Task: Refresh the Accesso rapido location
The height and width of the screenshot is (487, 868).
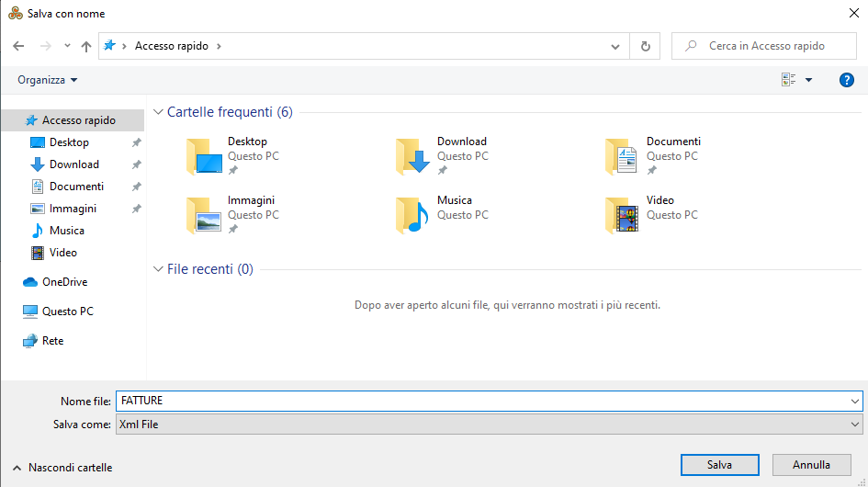Action: tap(645, 46)
